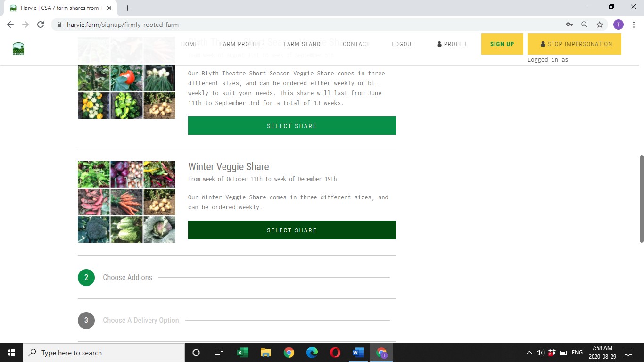Open the FARM STAND menu item

pos(302,44)
